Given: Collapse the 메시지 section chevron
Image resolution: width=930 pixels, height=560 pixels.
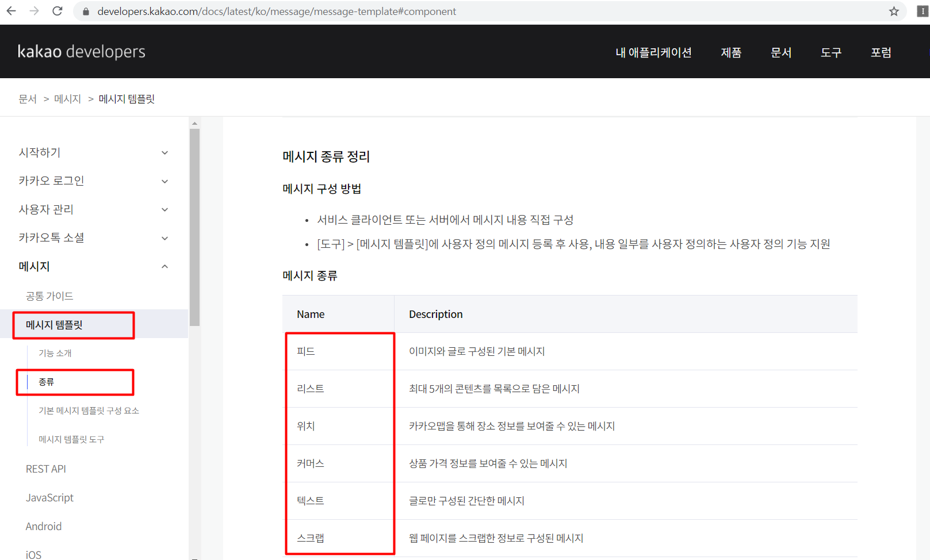Looking at the screenshot, I should (x=165, y=267).
